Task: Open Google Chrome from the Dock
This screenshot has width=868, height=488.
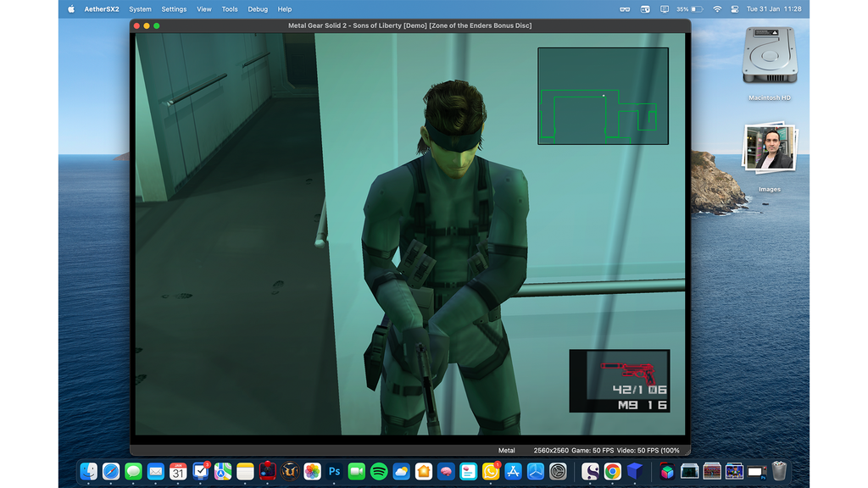Action: [x=614, y=472]
